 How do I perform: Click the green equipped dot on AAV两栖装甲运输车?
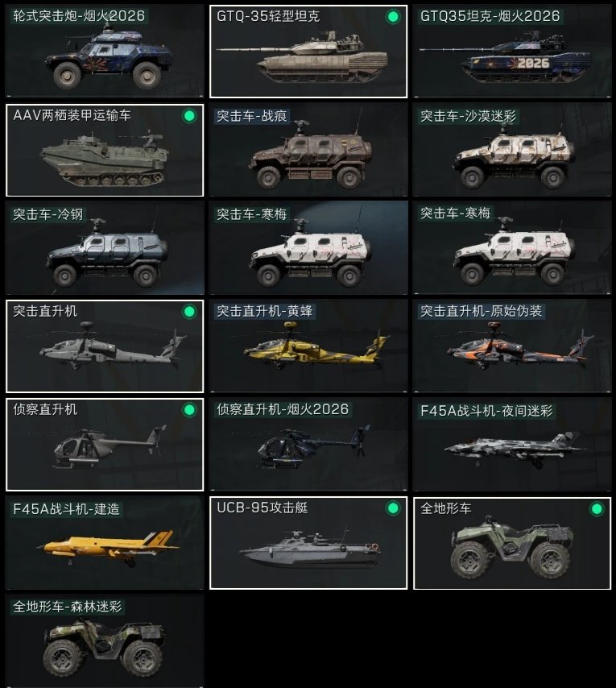pyautogui.click(x=189, y=116)
